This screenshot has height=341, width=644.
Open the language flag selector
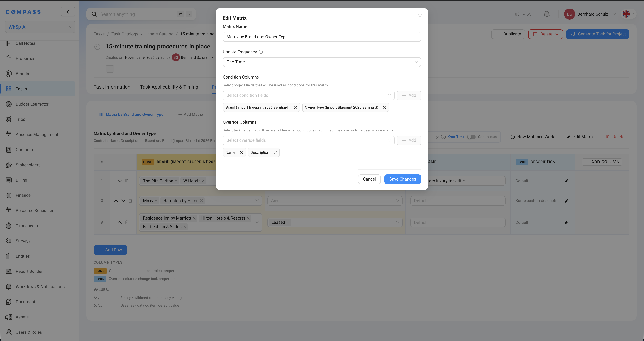[x=628, y=14]
